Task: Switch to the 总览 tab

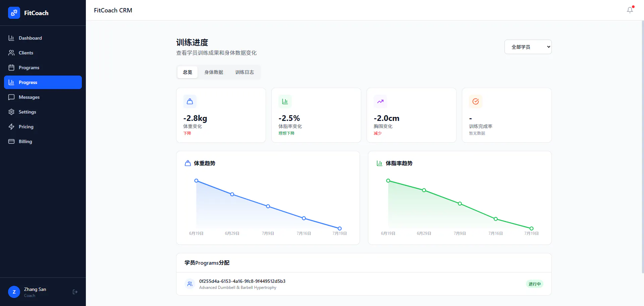Action: (x=187, y=72)
